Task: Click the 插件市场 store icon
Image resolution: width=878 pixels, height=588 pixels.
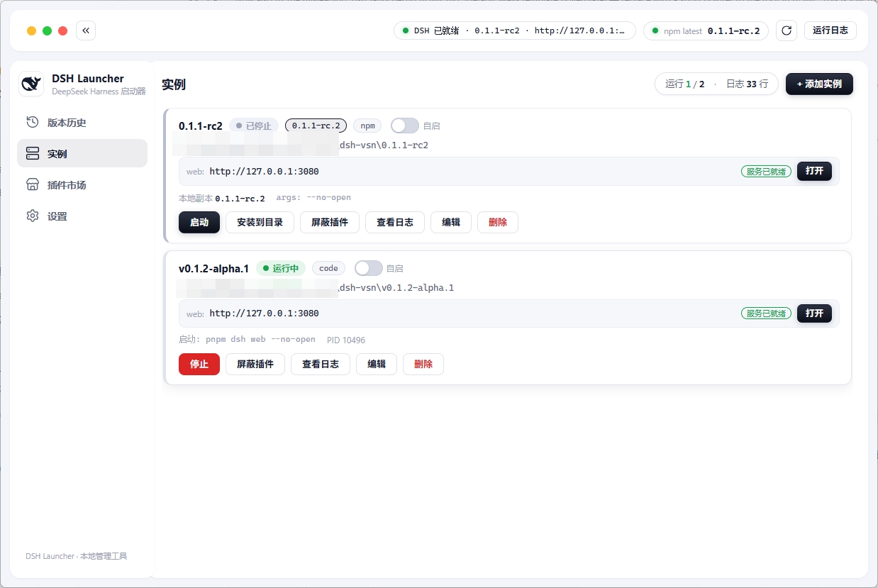Action: click(x=33, y=184)
